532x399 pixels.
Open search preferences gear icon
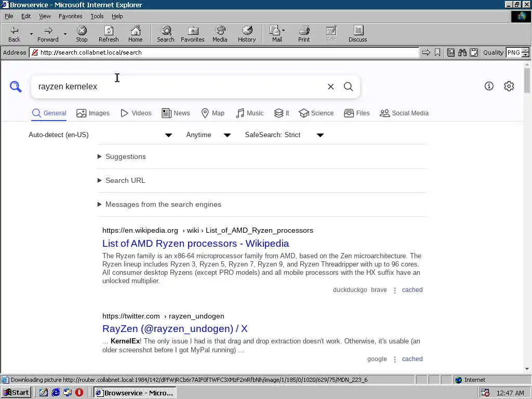coord(509,86)
